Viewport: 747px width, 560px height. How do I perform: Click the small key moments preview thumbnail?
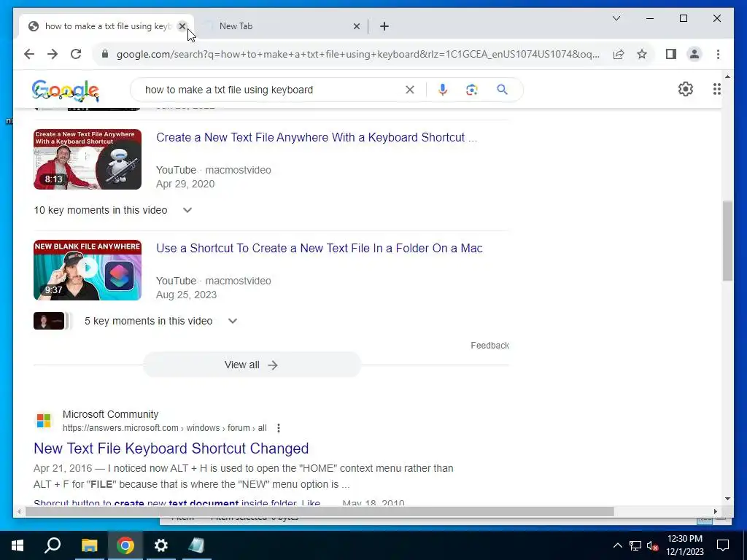(x=49, y=321)
